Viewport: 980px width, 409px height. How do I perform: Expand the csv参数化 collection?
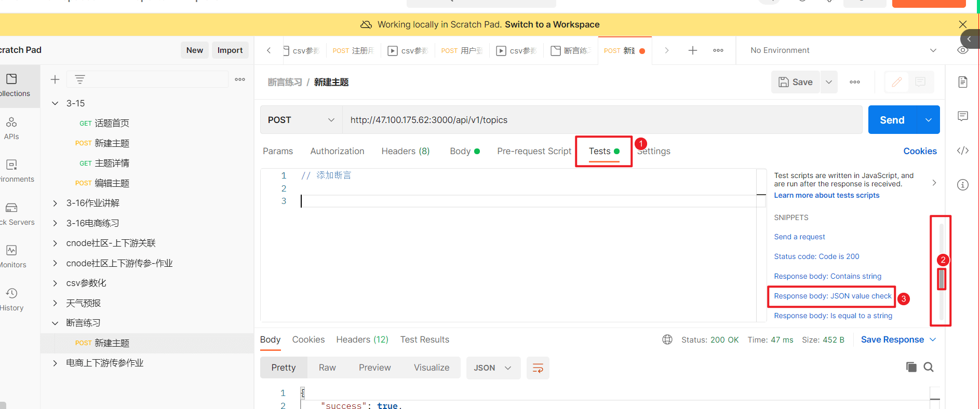point(55,283)
